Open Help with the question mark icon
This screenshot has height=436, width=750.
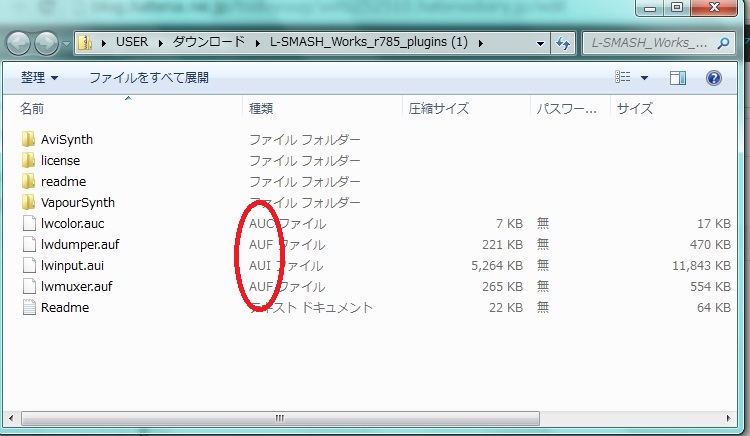click(714, 77)
